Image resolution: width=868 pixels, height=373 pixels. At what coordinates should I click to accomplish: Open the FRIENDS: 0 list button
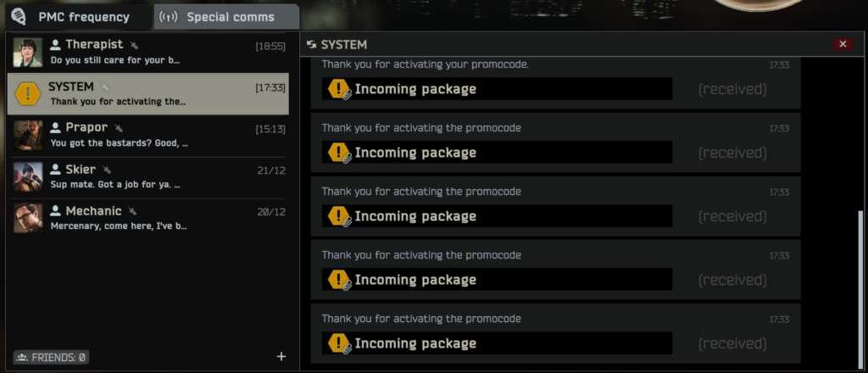pyautogui.click(x=51, y=357)
